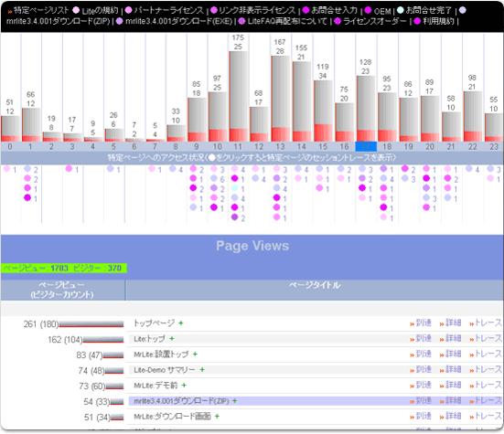
Task: Expand the plus next to Lite:トップ
Action: [172, 338]
